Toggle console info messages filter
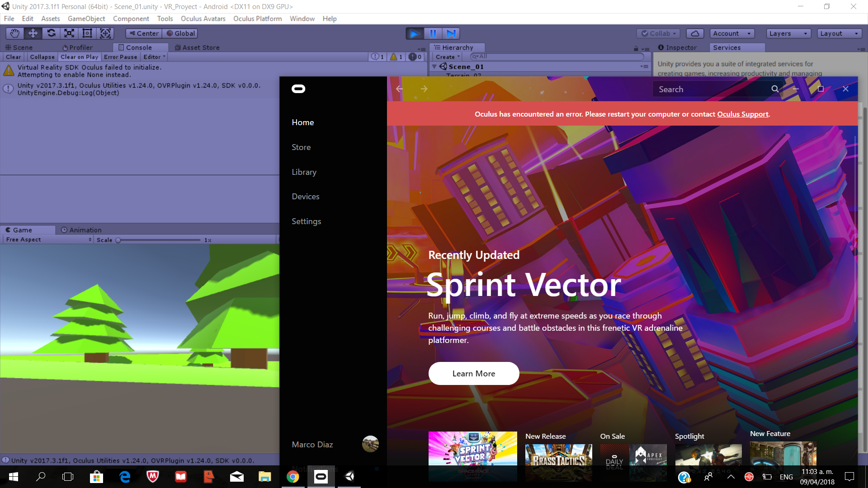 [x=378, y=57]
